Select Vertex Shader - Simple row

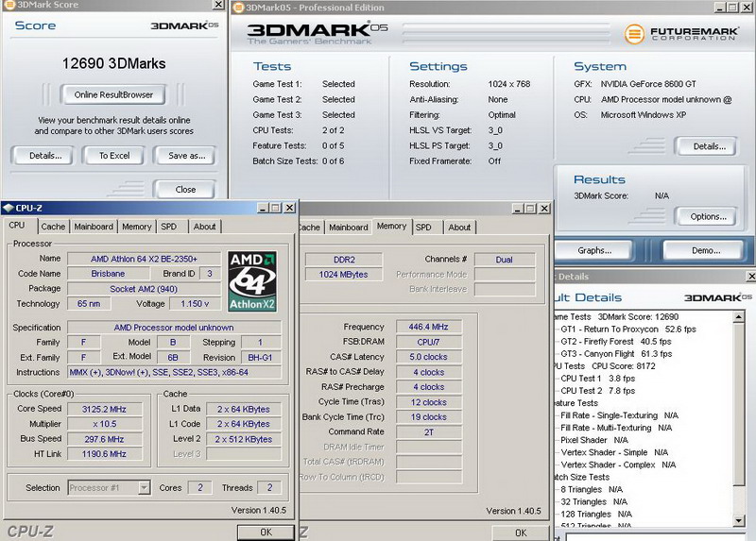(x=614, y=452)
